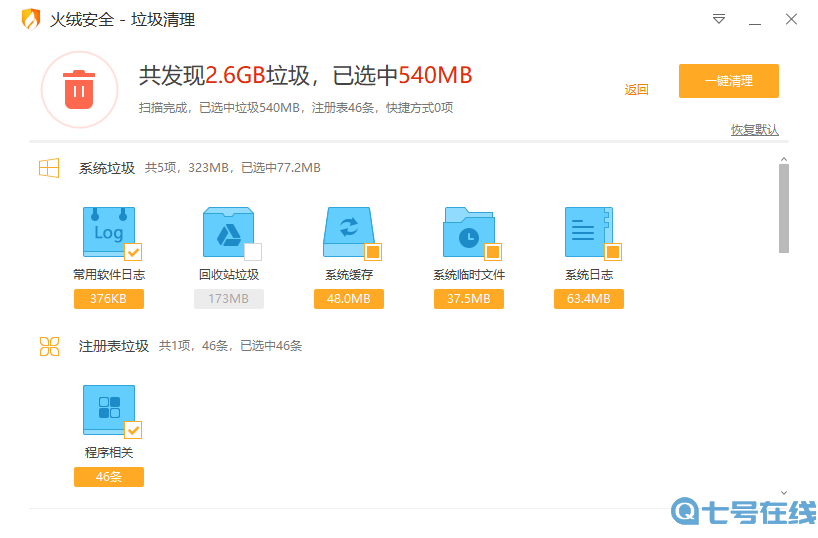Image resolution: width=818 pixels, height=538 pixels.
Task: Open the 系统缓存 icon
Action: (x=348, y=231)
